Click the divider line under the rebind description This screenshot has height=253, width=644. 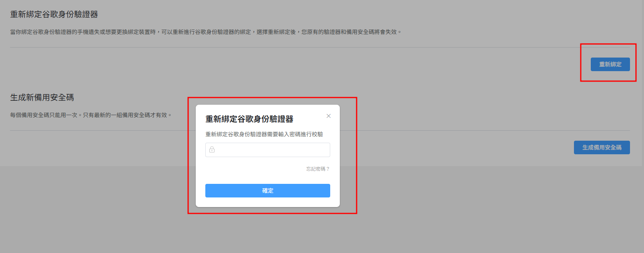click(320, 47)
